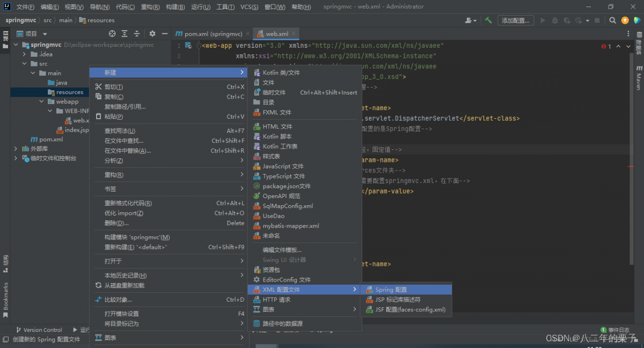Click the orange update arrow icon
This screenshot has width=644, height=348.
tap(625, 21)
